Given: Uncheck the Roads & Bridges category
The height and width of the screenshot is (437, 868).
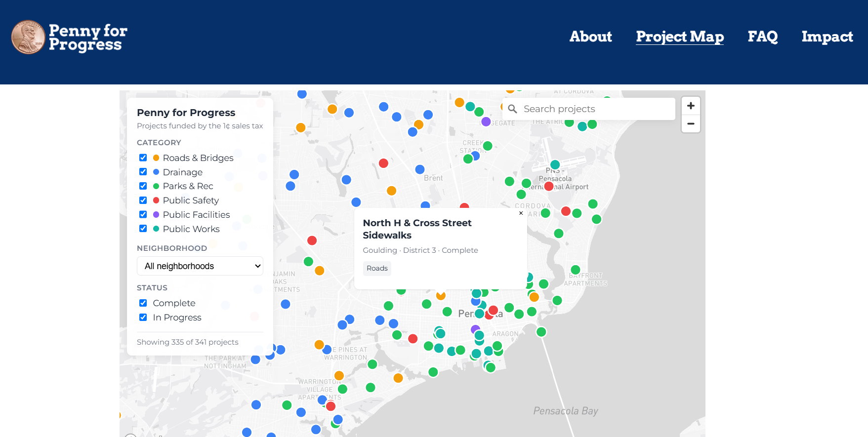Looking at the screenshot, I should click(x=143, y=158).
